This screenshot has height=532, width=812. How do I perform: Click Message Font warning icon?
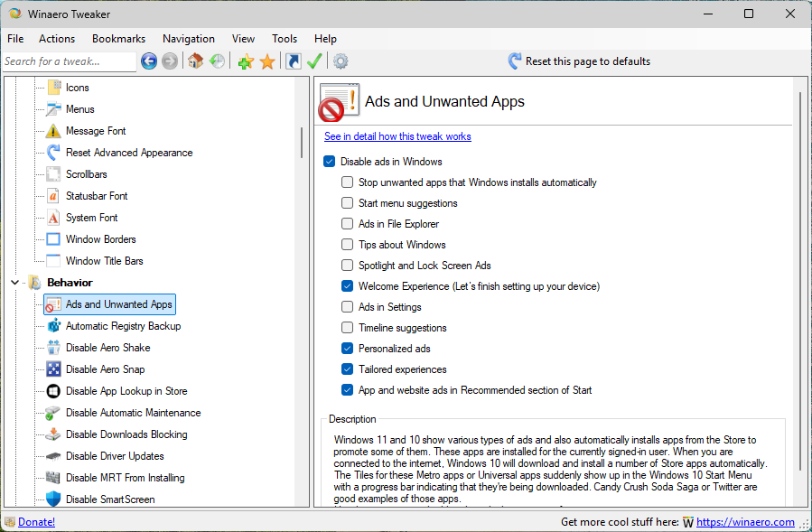coord(53,131)
